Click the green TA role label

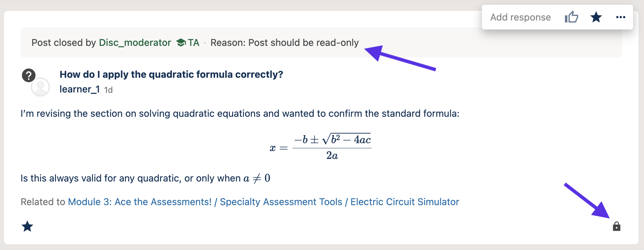(x=193, y=42)
